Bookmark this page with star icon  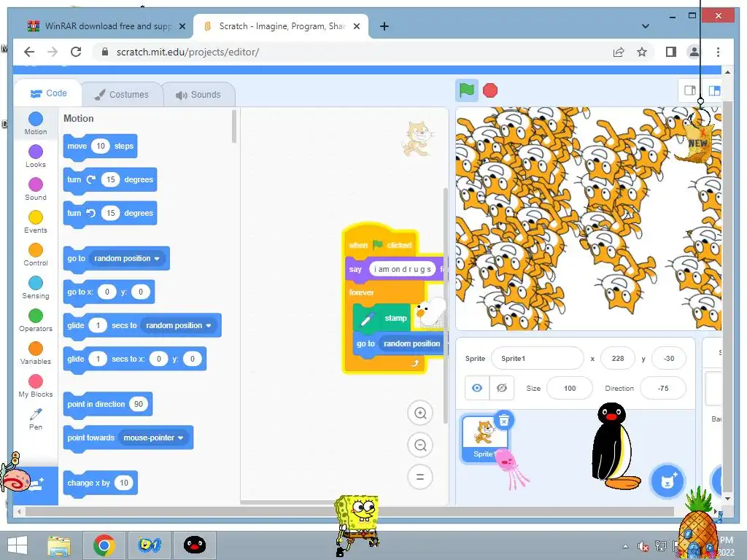[642, 52]
